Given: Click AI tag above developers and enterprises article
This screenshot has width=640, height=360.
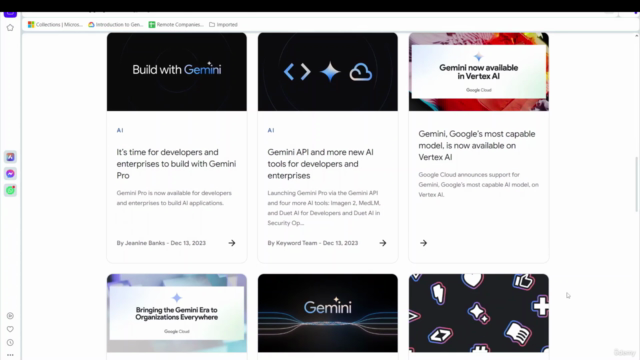Looking at the screenshot, I should tap(120, 130).
